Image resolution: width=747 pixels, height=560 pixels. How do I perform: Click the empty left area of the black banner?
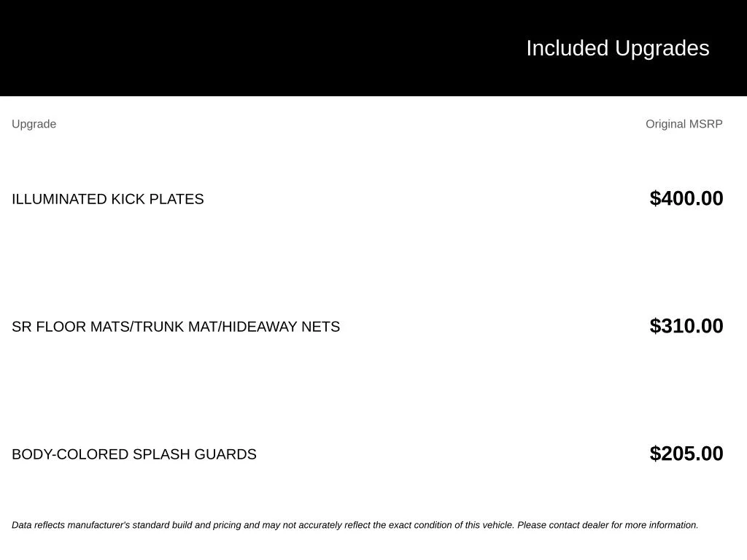190,47
